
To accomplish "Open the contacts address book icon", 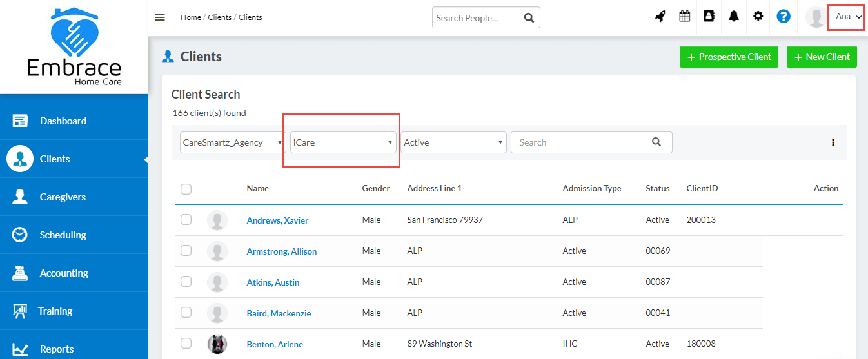I will [709, 17].
